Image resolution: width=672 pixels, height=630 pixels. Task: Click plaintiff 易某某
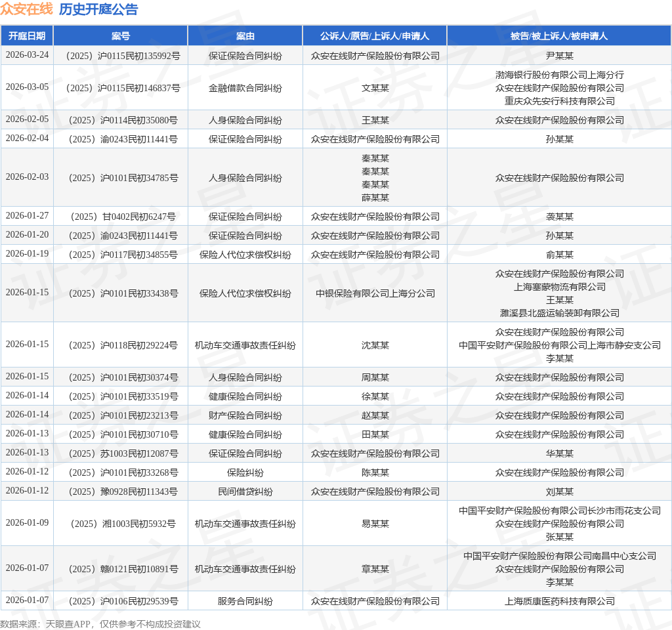[x=375, y=524]
